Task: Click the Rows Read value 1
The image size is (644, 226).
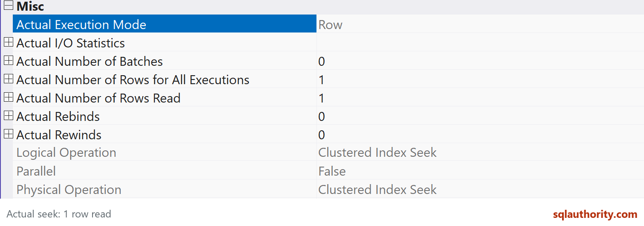Action: coord(321,98)
